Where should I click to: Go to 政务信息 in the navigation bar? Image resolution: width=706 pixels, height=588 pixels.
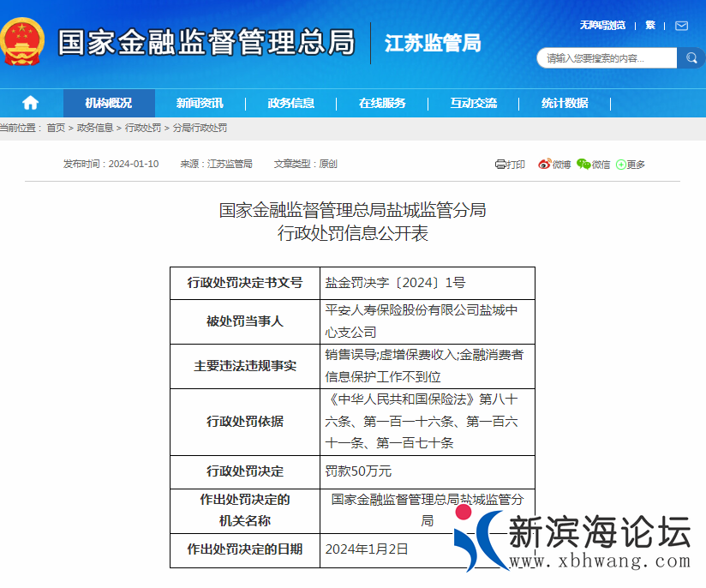(291, 103)
